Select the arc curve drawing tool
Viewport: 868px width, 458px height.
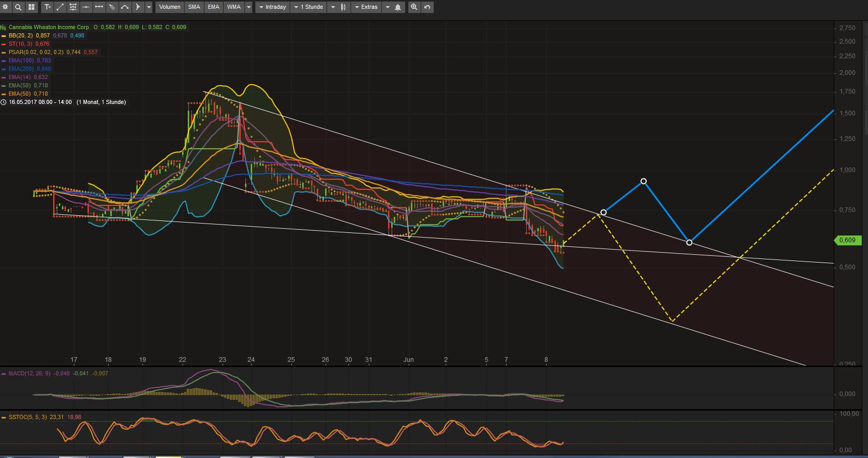point(125,7)
